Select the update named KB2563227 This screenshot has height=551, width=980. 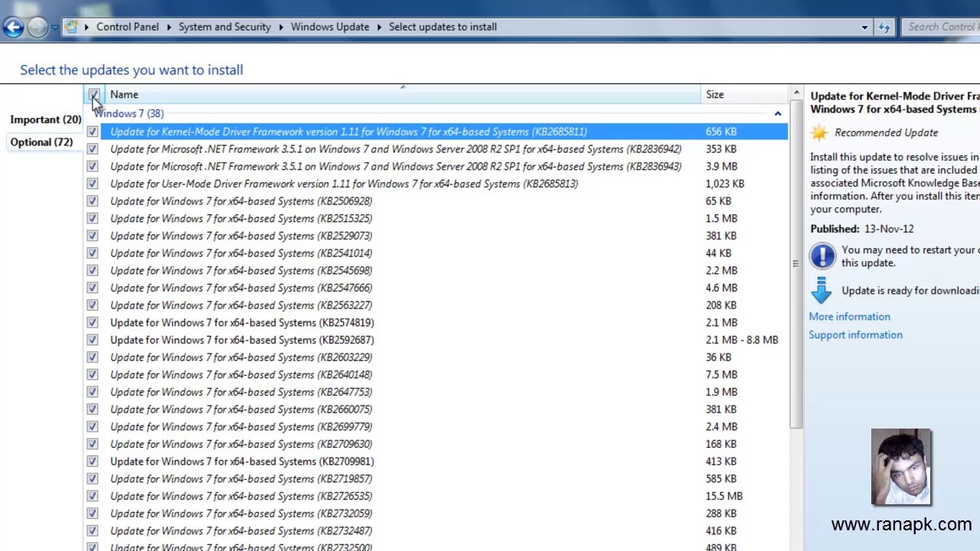point(241,305)
